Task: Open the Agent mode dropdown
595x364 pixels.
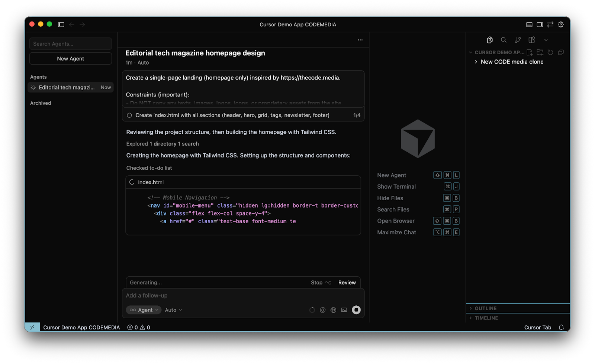Action: click(x=144, y=310)
